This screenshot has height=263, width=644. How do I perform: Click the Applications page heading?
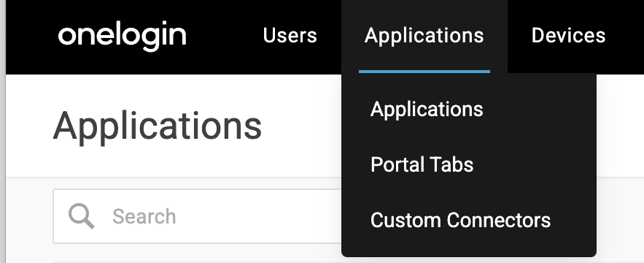158,126
